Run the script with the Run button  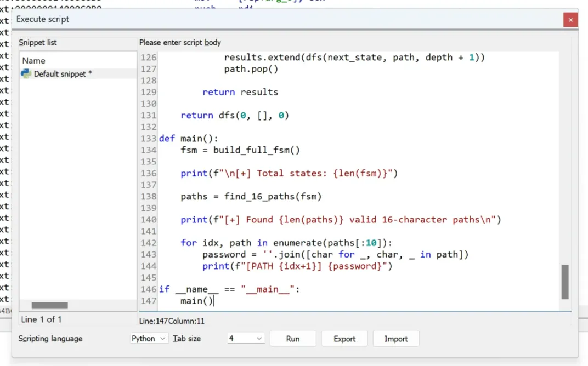pos(293,339)
